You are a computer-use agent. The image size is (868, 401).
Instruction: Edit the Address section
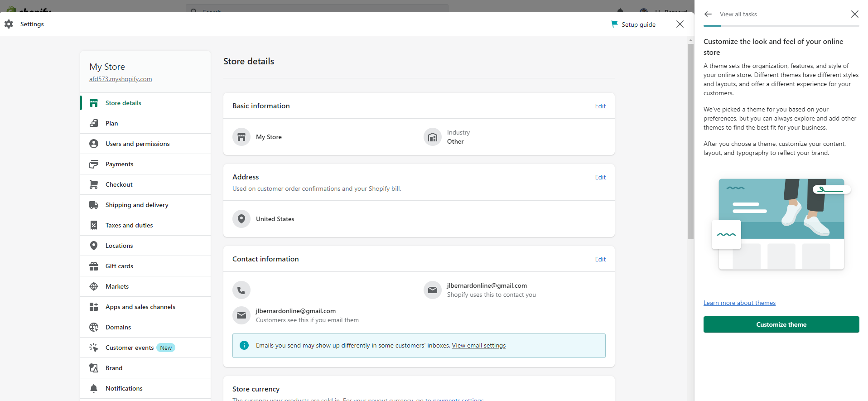(600, 177)
